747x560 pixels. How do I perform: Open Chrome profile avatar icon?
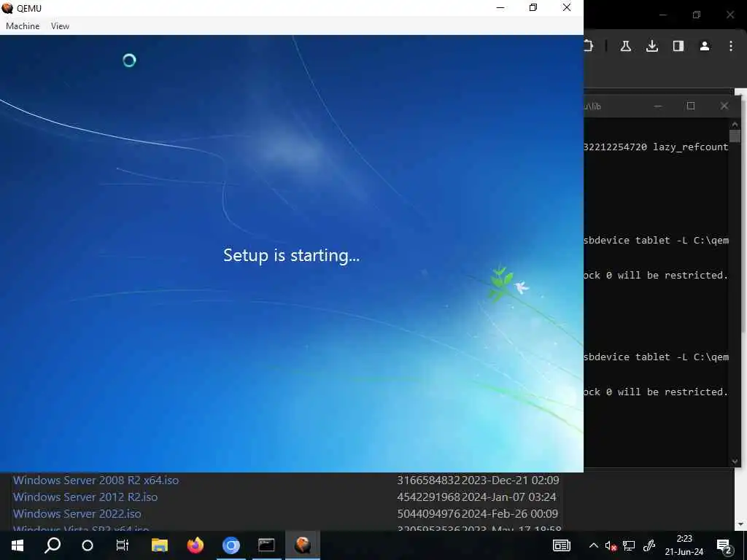[705, 46]
